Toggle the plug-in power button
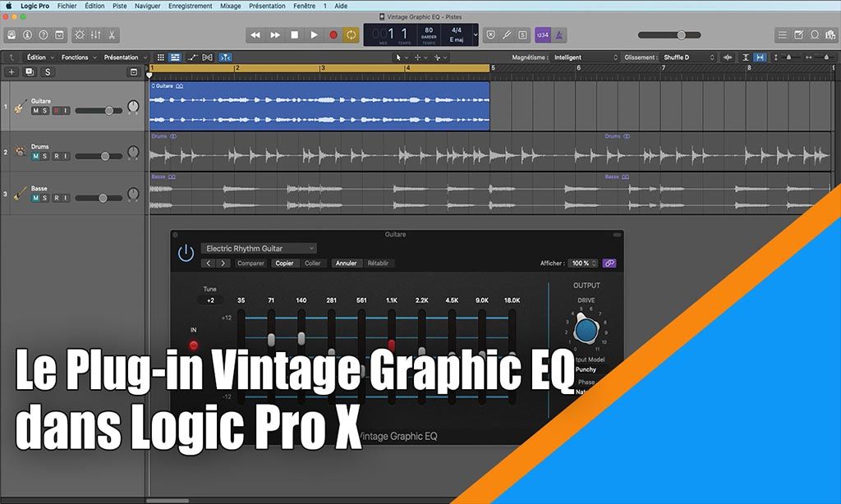This screenshot has width=841, height=504. click(x=186, y=253)
